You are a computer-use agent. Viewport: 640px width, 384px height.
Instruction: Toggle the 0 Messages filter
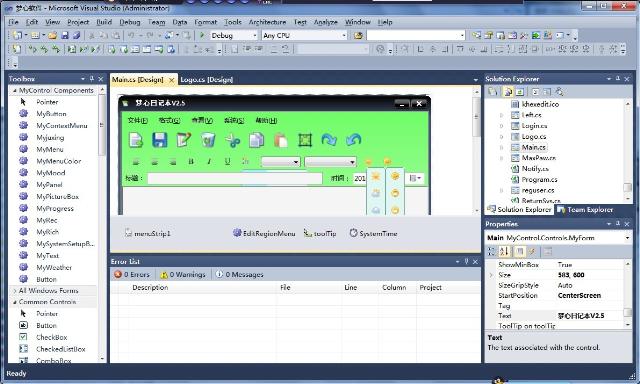point(240,275)
